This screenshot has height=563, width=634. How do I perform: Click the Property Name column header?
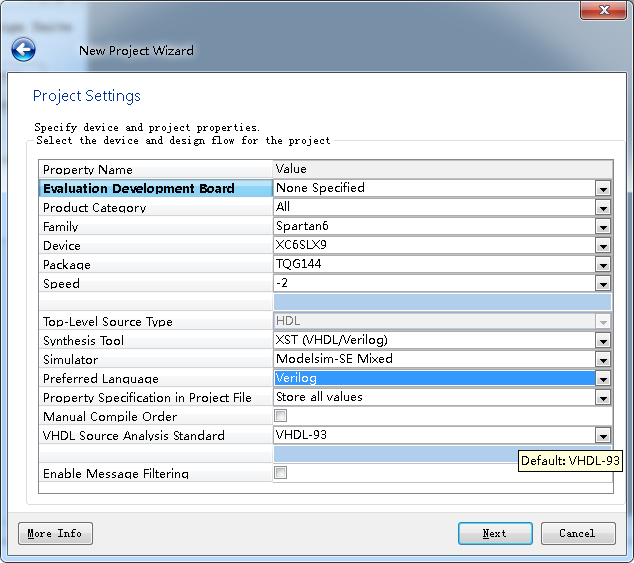[156, 169]
